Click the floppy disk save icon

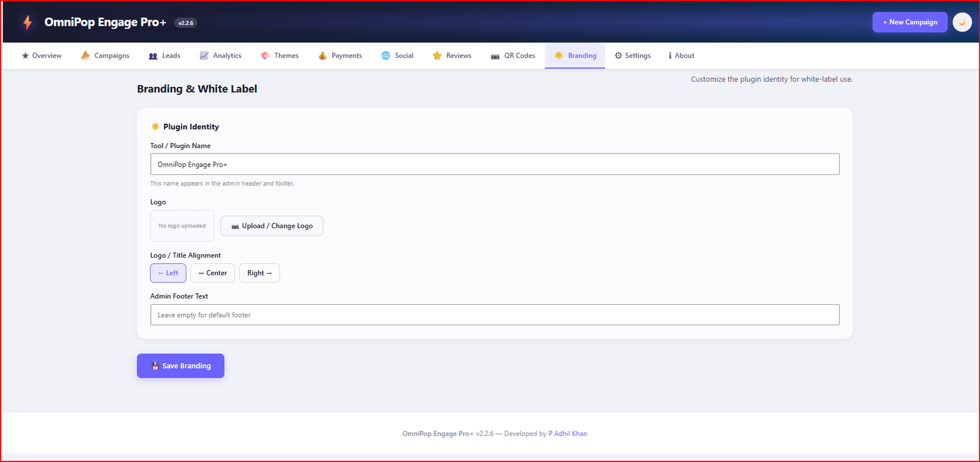click(155, 366)
